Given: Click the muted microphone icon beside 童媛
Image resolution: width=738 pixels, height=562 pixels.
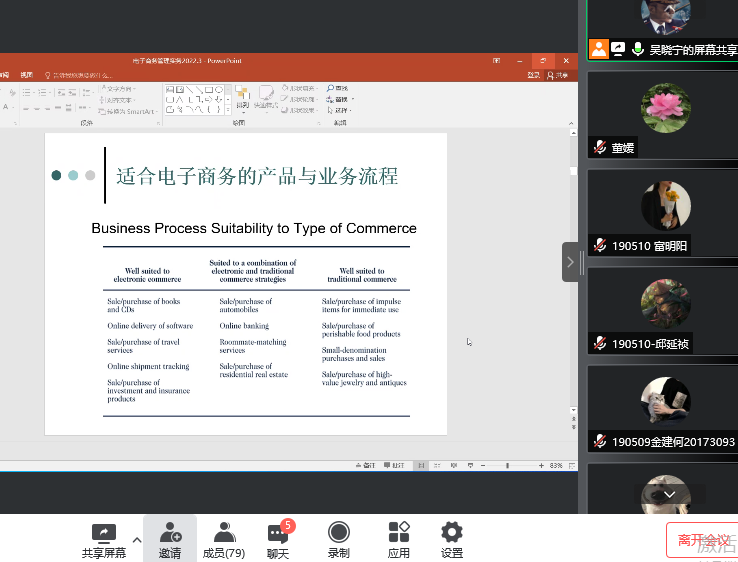Looking at the screenshot, I should 600,148.
